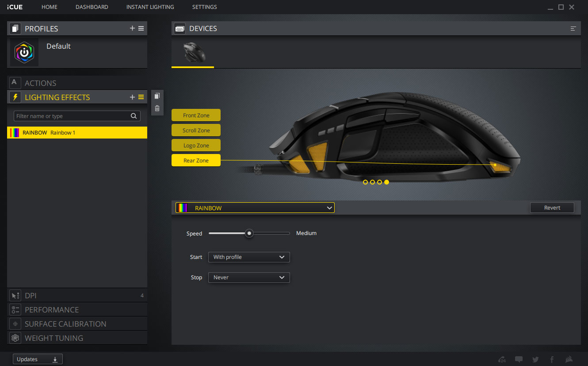The width and height of the screenshot is (588, 366).
Task: Click the Profiles panel icon
Action: point(15,28)
